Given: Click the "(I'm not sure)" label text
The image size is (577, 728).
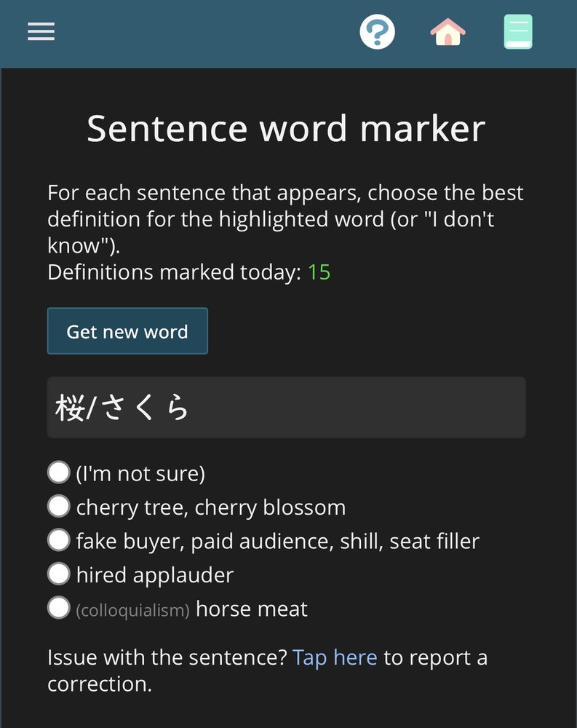Looking at the screenshot, I should click(140, 474).
